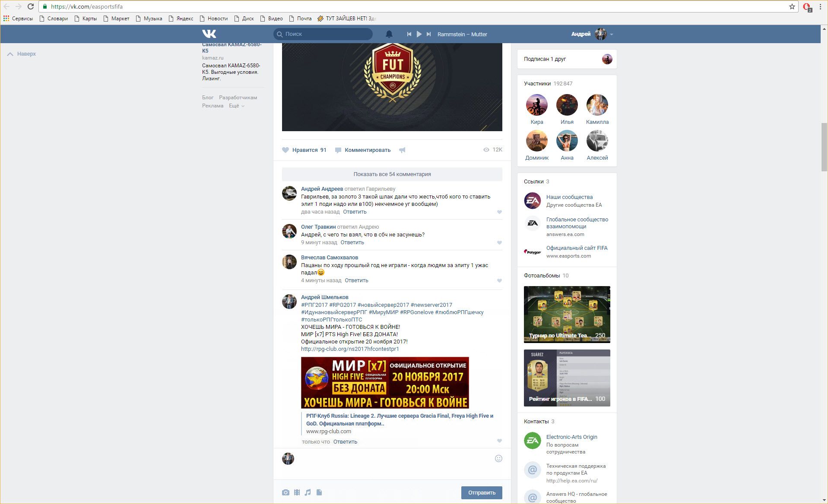
Task: Go to previous track in header player
Action: pyautogui.click(x=409, y=34)
